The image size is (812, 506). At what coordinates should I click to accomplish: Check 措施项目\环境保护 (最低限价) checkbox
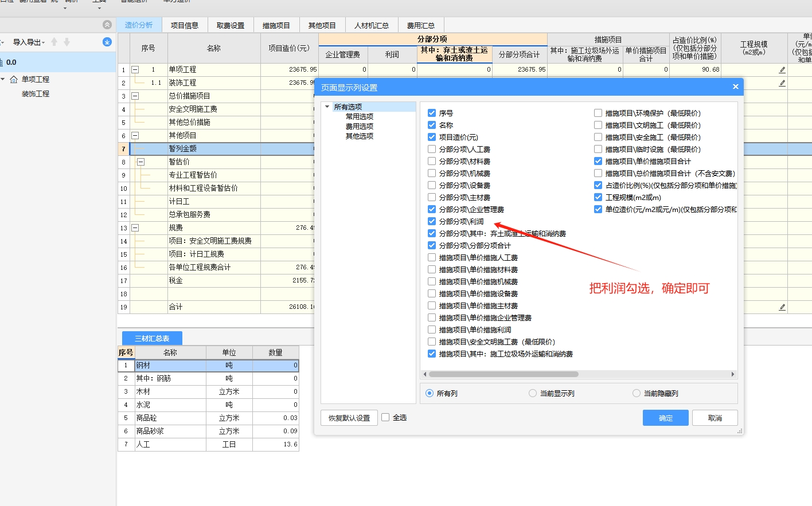coord(598,113)
